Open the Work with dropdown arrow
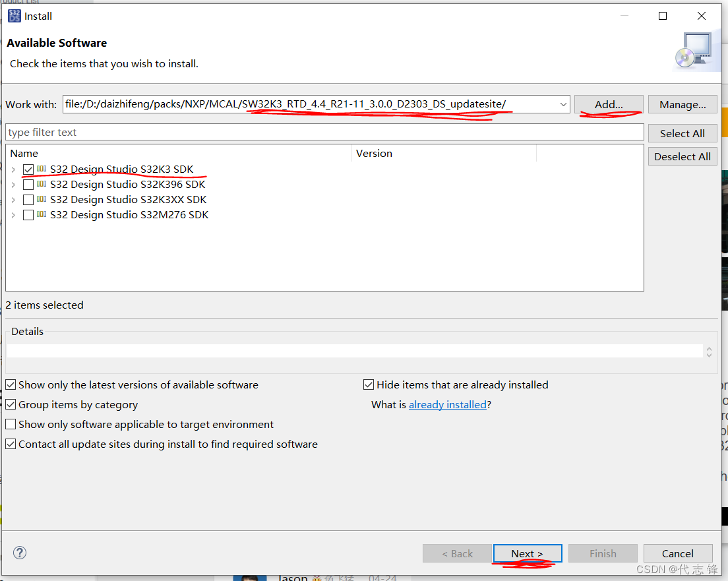This screenshot has width=728, height=581. pyautogui.click(x=563, y=104)
